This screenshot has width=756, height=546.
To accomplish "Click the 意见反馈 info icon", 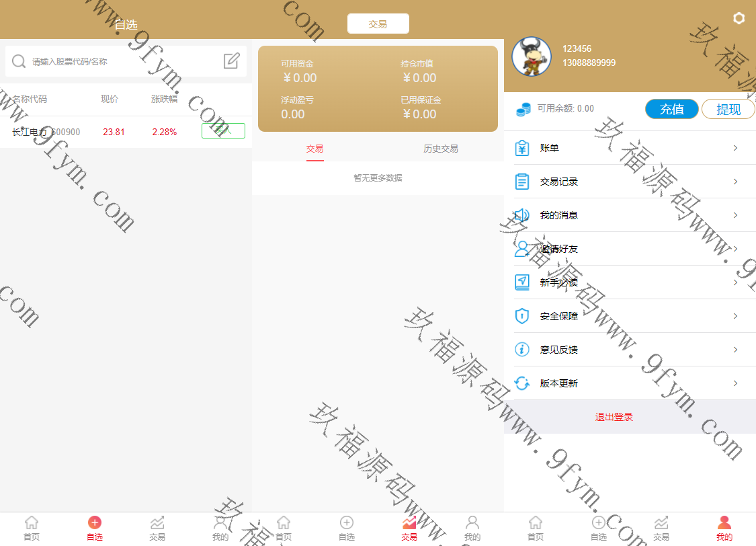I will click(522, 350).
